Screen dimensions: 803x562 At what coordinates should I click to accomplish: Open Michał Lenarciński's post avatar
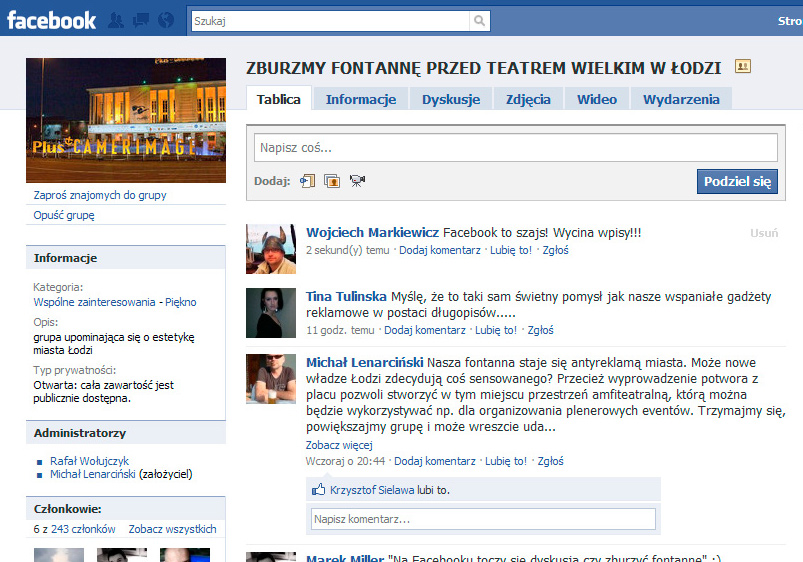(271, 379)
